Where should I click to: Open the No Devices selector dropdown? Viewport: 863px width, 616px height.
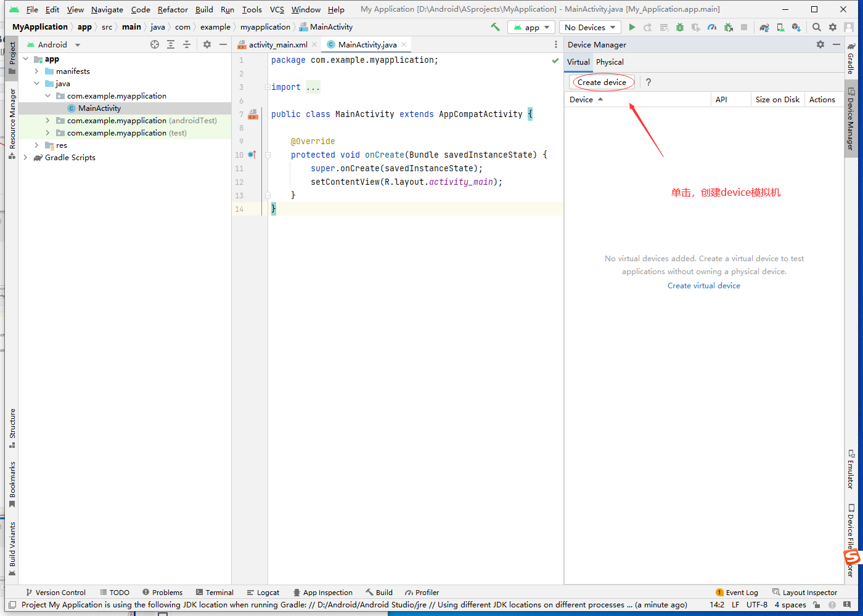coord(590,27)
